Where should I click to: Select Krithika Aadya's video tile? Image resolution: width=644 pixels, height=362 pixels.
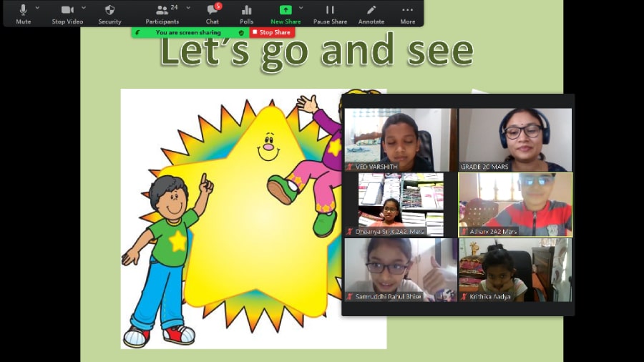click(515, 269)
